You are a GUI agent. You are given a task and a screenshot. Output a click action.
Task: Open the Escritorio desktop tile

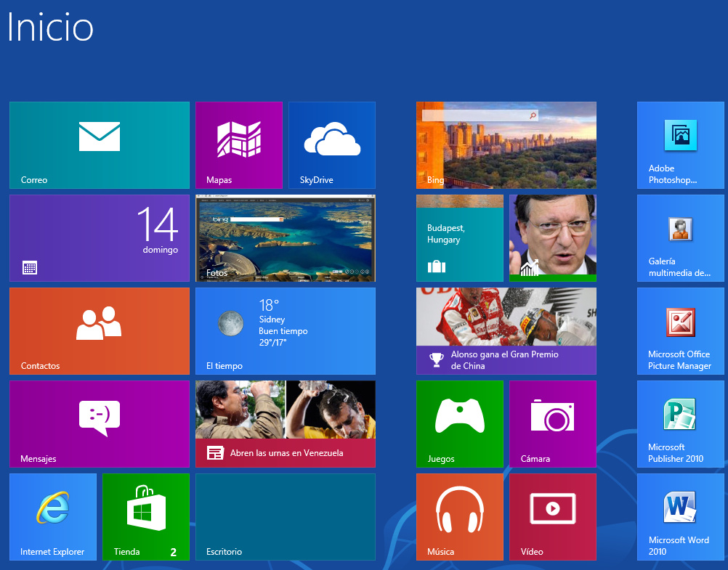coord(286,517)
